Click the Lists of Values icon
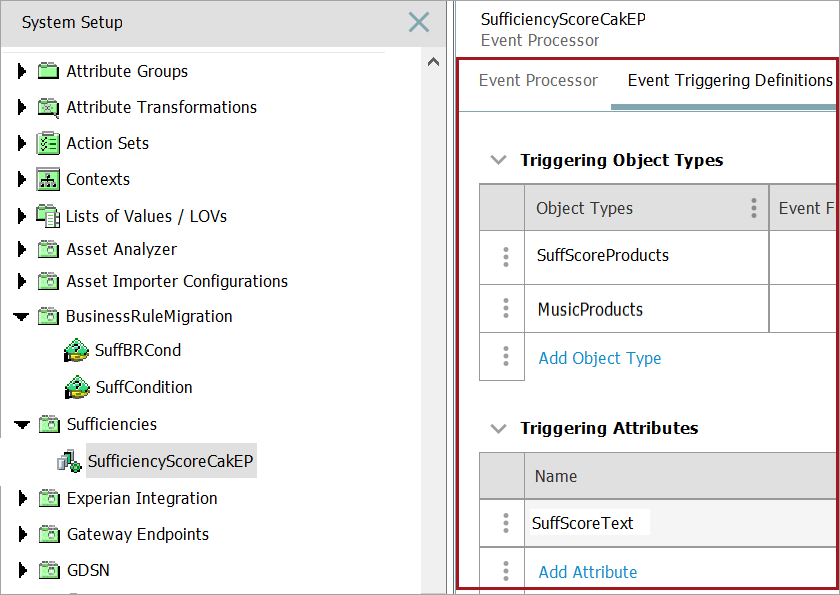This screenshot has width=840, height=595. pos(48,216)
